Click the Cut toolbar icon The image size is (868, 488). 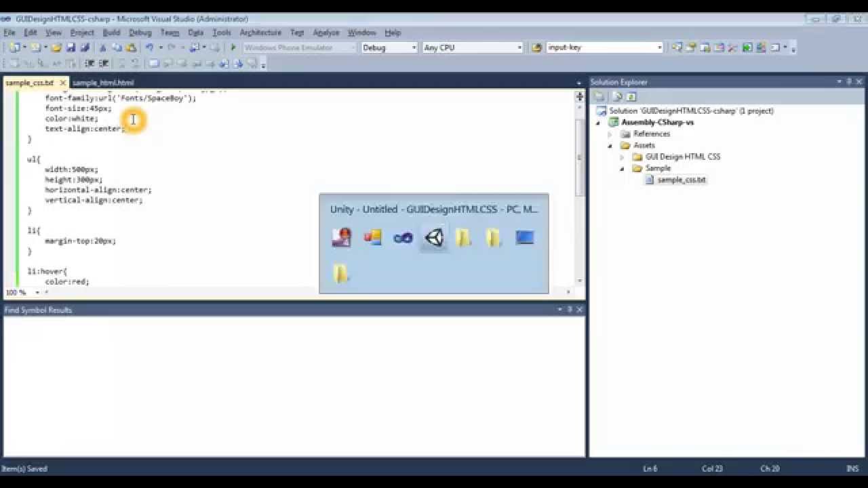[x=103, y=47]
